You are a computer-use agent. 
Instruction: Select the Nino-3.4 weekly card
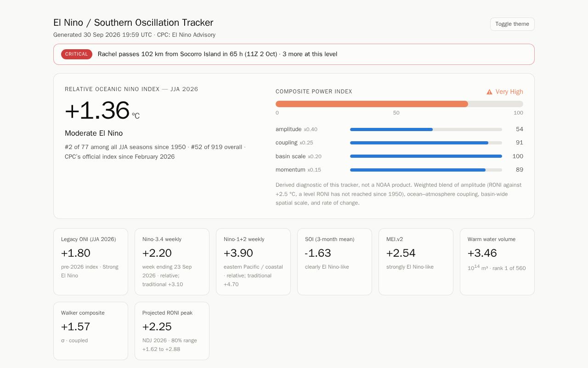[x=172, y=262]
